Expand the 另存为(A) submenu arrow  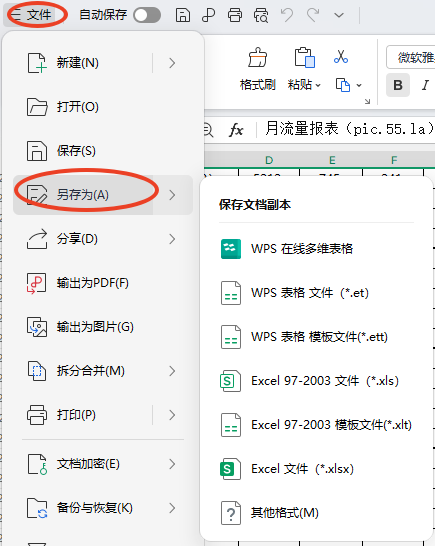point(172,195)
